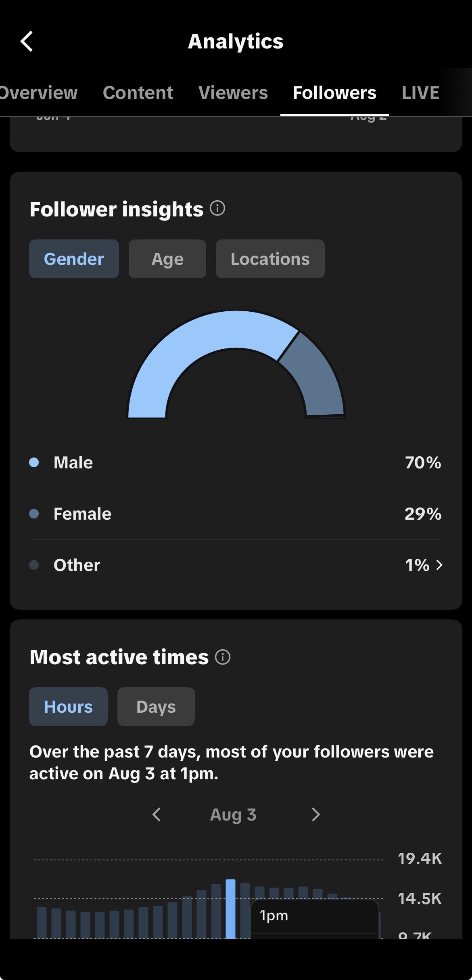The width and height of the screenshot is (472, 980).
Task: Open the Overview tab
Action: pyautogui.click(x=38, y=93)
